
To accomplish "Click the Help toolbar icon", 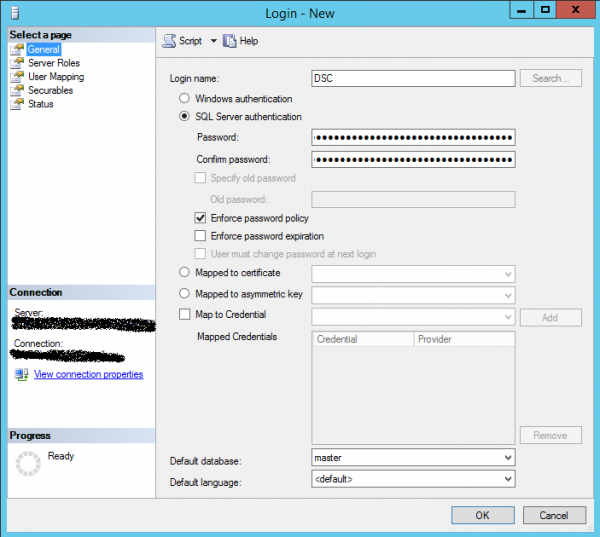I will tap(229, 41).
